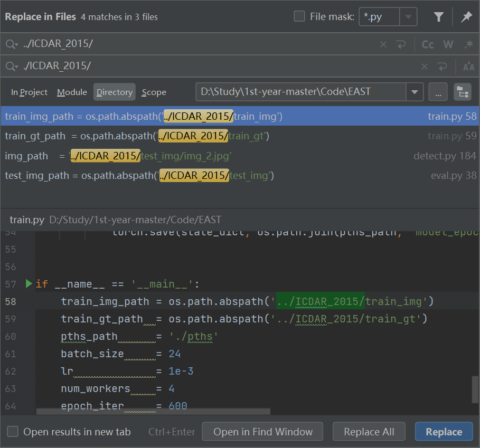Select the Directory scope tab
Viewport: 480px width, 448px height.
coord(115,92)
